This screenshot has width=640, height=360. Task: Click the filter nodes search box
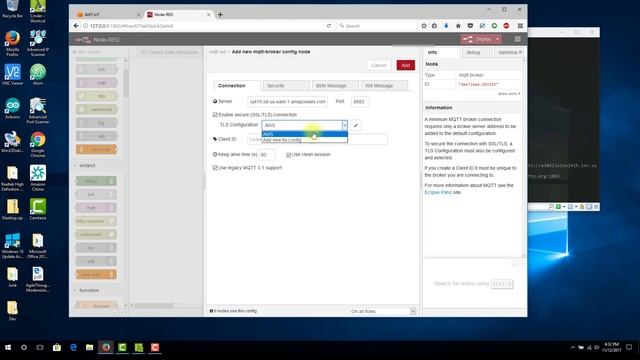(97, 52)
